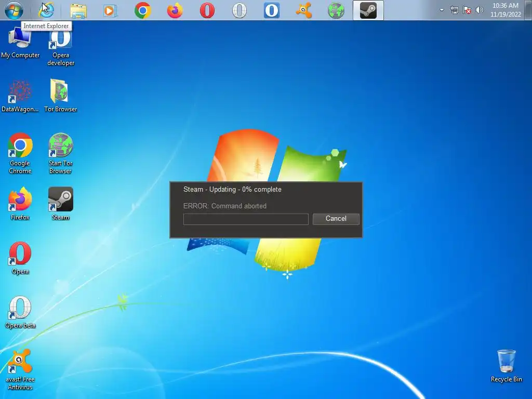Screen dimensions: 532x399
Task: Select the Start Tor Browser shortcut
Action: point(60,153)
